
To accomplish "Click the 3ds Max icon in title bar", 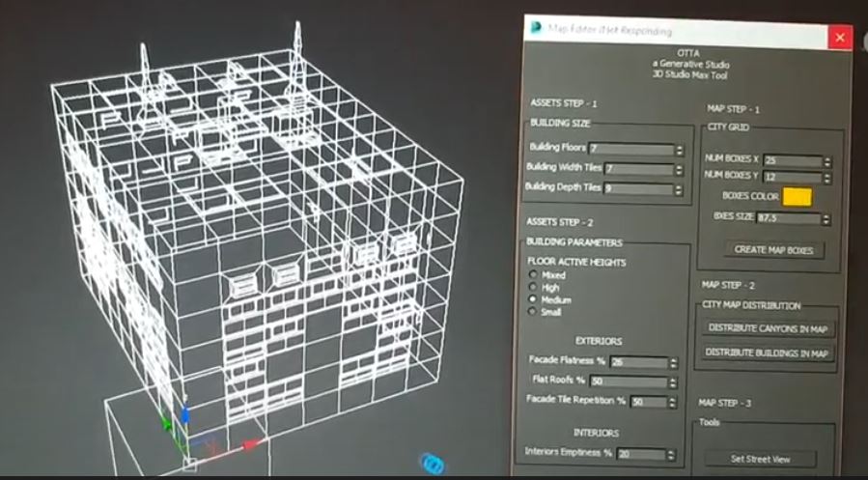I will [x=535, y=27].
